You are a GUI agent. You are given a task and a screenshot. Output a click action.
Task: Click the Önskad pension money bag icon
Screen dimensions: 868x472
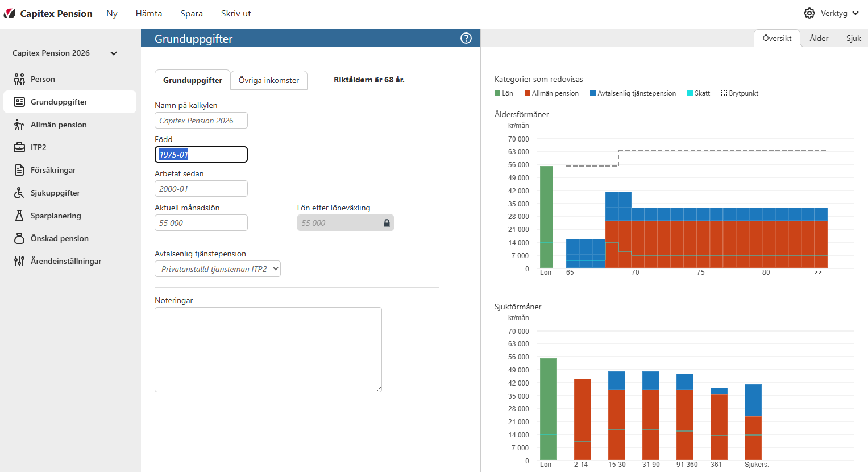point(19,238)
